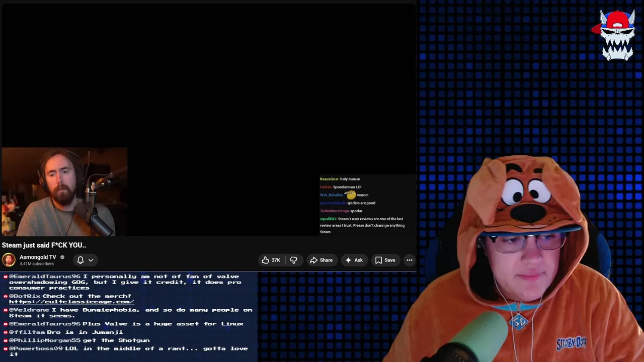Click the Share button label
This screenshot has height=362, width=644.
pyautogui.click(x=326, y=260)
